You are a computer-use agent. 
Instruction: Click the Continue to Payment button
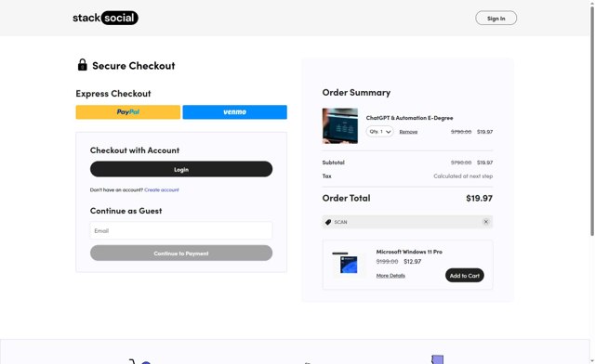(x=181, y=253)
